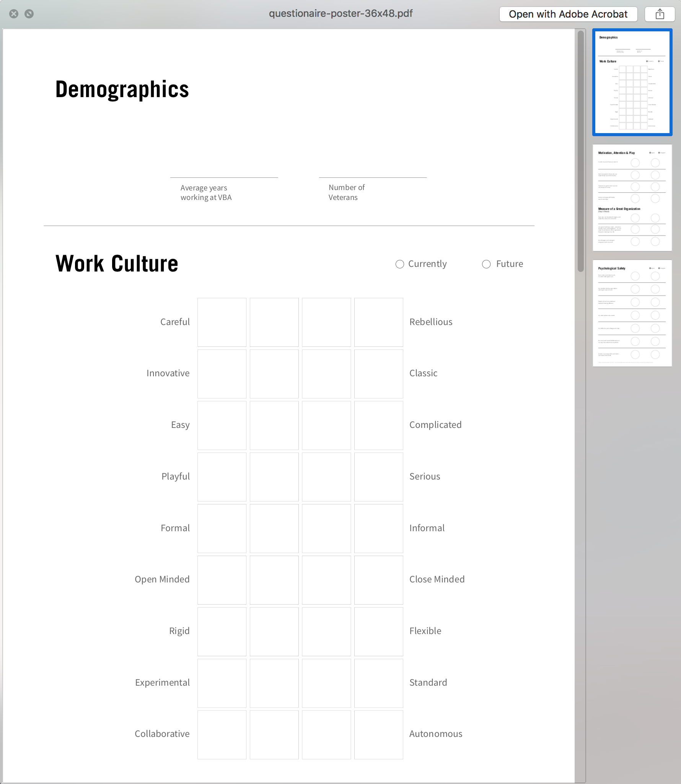The width and height of the screenshot is (681, 784).
Task: Open the Psychological Safety page thumbnail
Action: pos(632,313)
